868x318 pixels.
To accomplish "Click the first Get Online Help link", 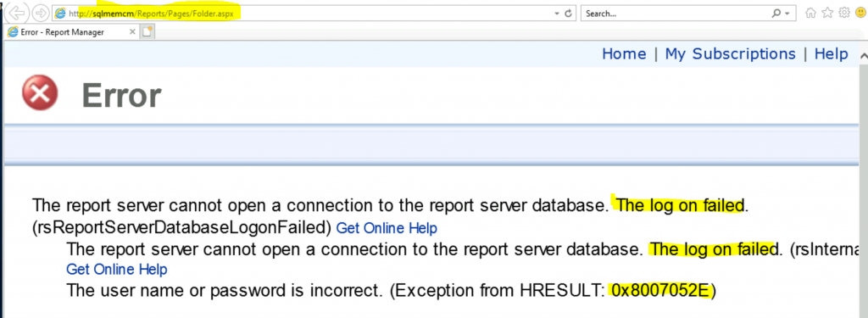I will pos(387,228).
